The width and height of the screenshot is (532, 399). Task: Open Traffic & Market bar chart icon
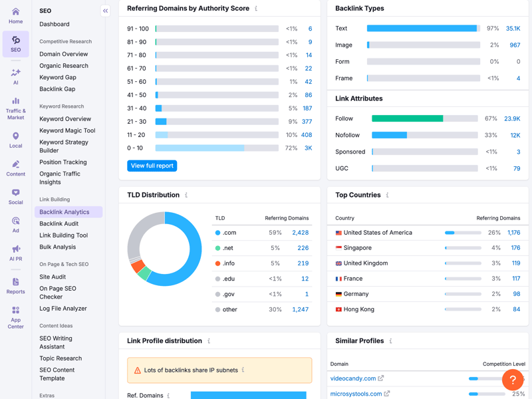click(15, 102)
